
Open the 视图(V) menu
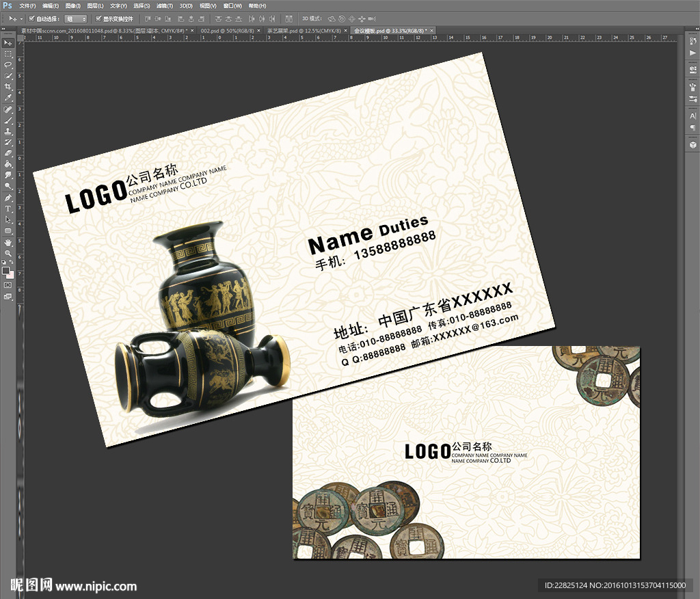pos(208,5)
